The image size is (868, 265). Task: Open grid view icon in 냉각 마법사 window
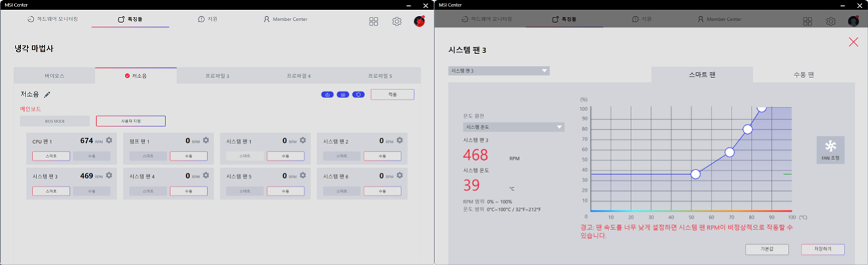(x=374, y=22)
